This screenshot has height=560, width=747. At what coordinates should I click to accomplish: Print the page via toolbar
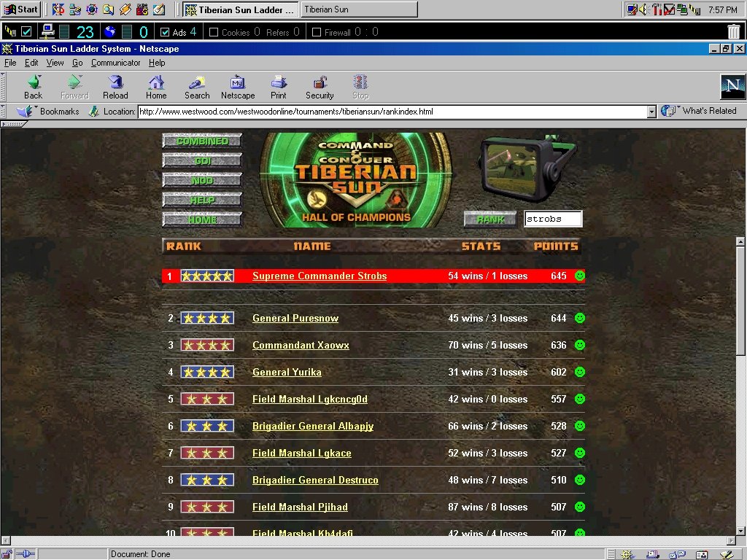click(279, 87)
